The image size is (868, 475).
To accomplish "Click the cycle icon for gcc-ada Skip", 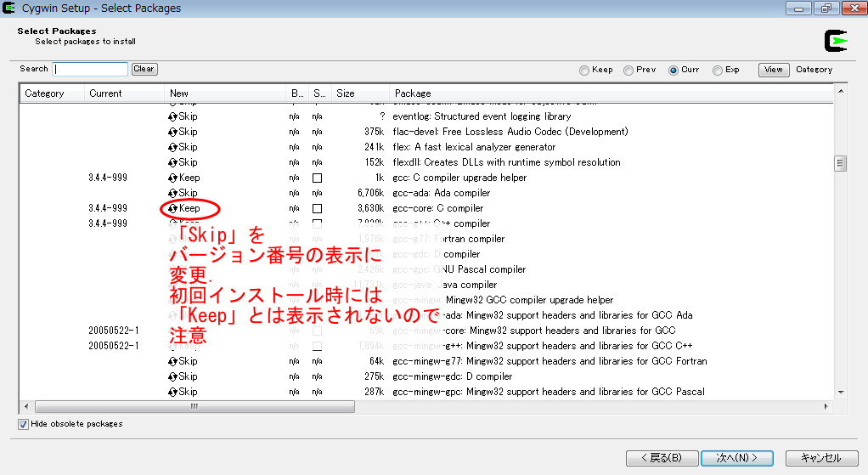I will pyautogui.click(x=172, y=193).
